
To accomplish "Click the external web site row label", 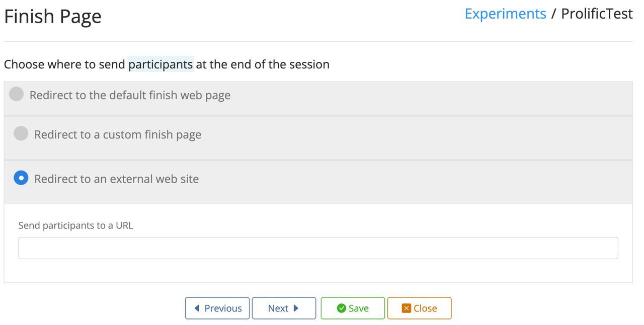I will 116,179.
